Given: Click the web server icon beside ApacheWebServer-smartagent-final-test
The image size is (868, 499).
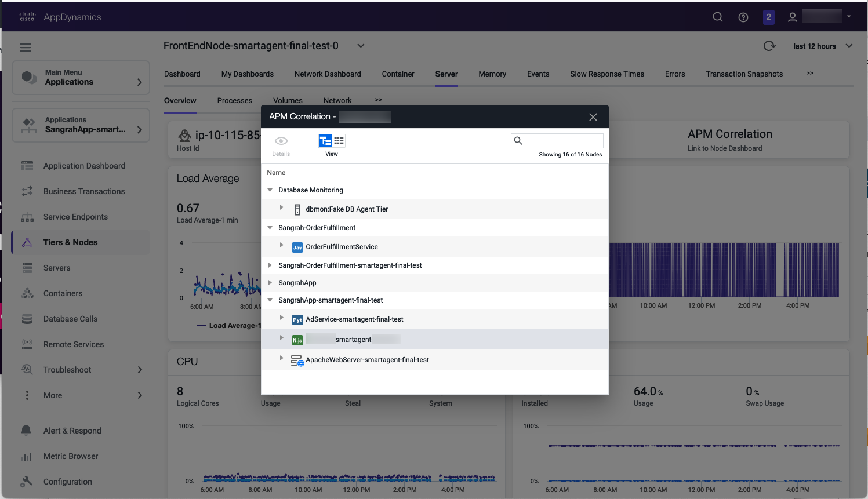Looking at the screenshot, I should pyautogui.click(x=297, y=360).
